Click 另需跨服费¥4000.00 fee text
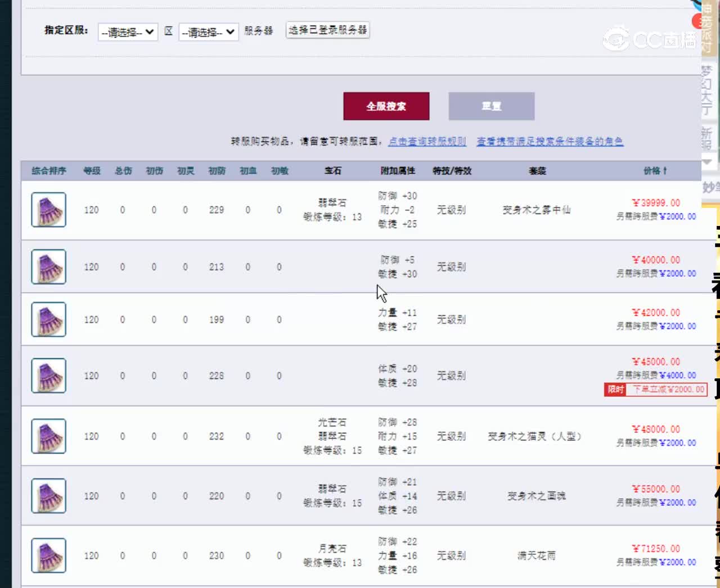This screenshot has height=588, width=720. click(x=656, y=376)
